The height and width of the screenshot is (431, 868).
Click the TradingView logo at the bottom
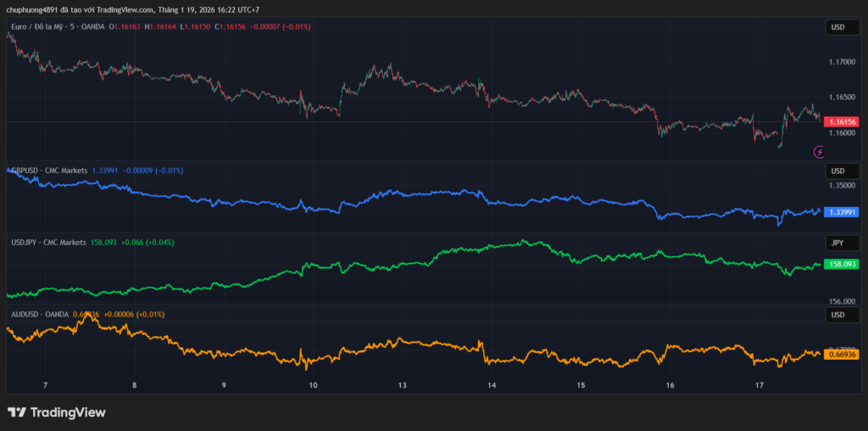click(57, 412)
